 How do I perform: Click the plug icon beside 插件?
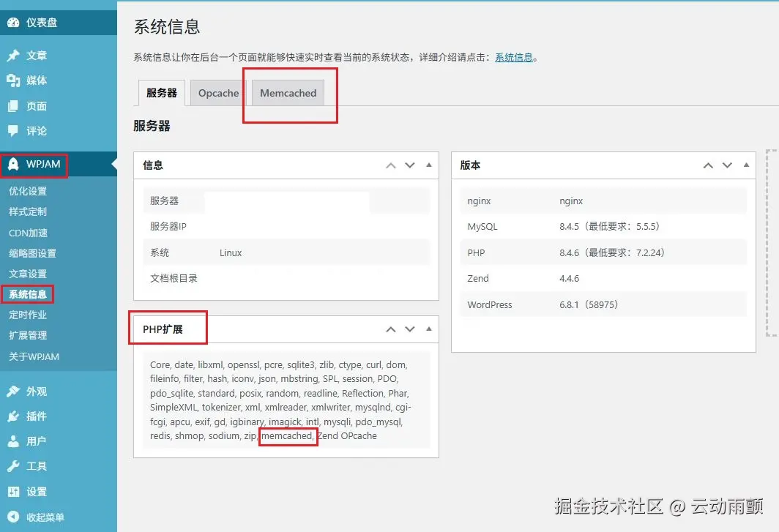[x=13, y=416]
